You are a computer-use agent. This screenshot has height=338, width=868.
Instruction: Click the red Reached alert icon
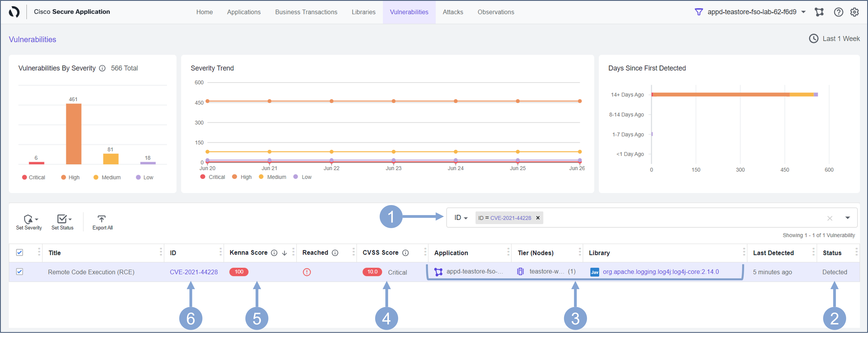click(x=307, y=272)
